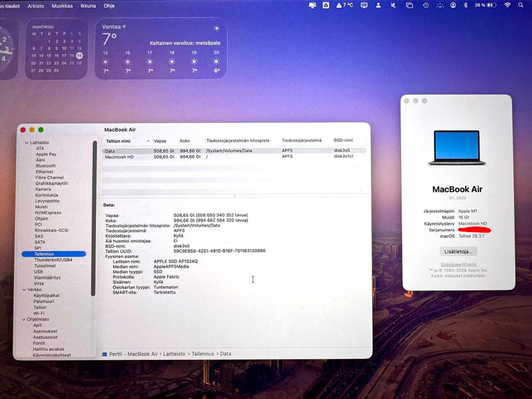Select Grafiikka/näytöt in the sidebar
Screen dimensions: 532x399
tap(52, 183)
